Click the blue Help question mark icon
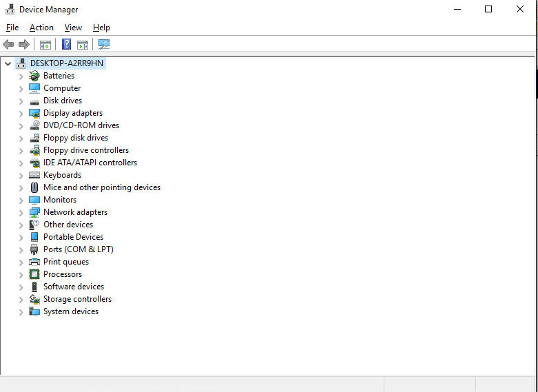This screenshot has width=538, height=392. pos(66,45)
